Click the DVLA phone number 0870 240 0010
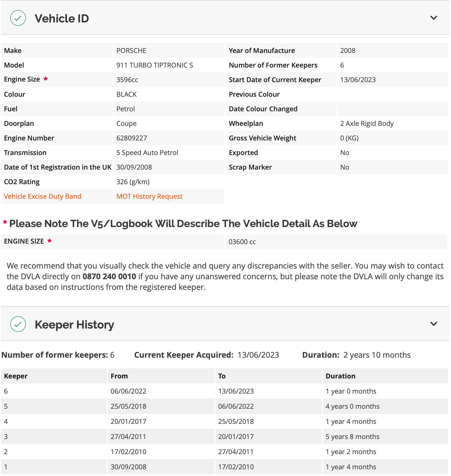The height and width of the screenshot is (476, 451). [109, 277]
